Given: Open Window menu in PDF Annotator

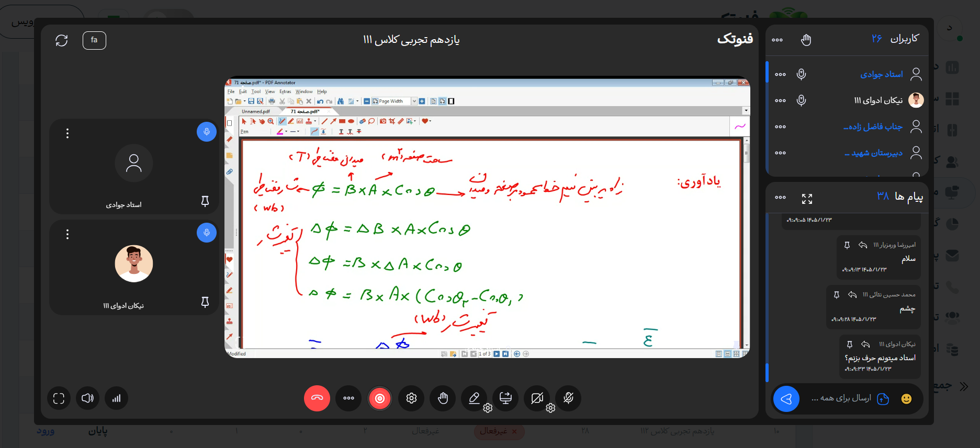Looking at the screenshot, I should coord(304,91).
